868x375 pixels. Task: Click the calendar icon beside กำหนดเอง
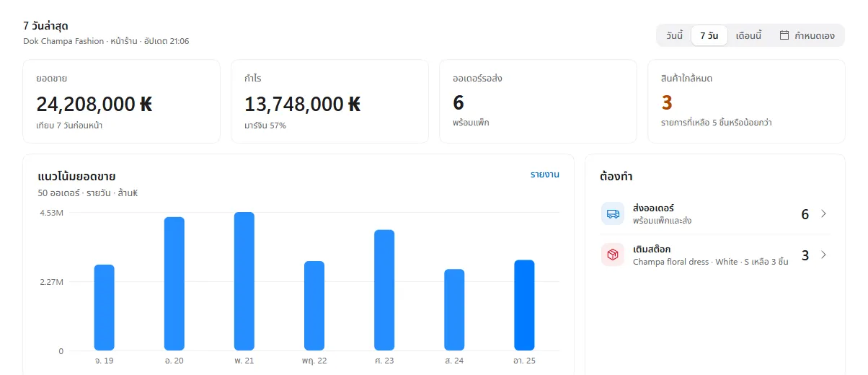tap(784, 35)
